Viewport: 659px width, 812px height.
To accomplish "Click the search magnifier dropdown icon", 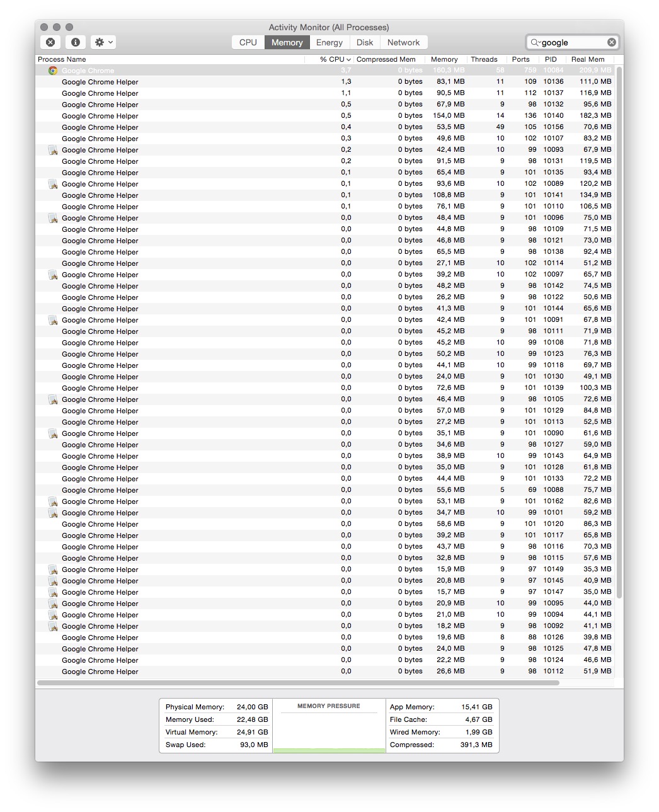I will point(536,42).
